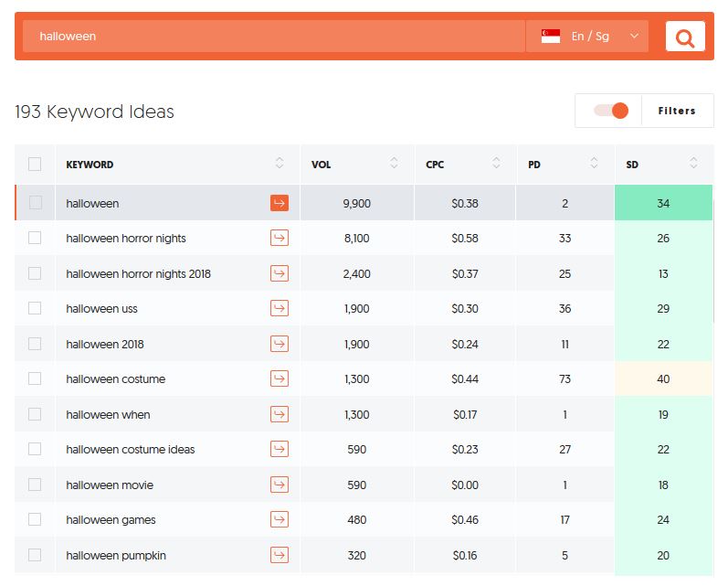
Task: Click the 193 Keyword Ideas heading
Action: click(x=94, y=112)
